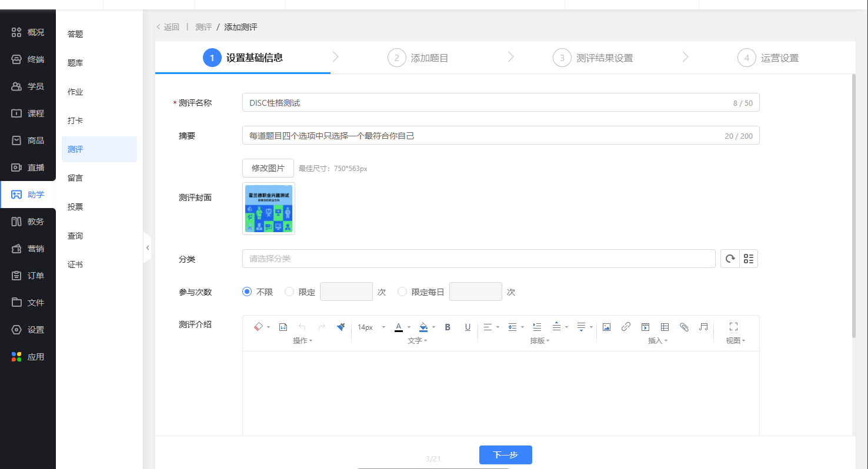Screen dimensions: 868x469
Task: Insert audio with the music note icon
Action: [703, 327]
